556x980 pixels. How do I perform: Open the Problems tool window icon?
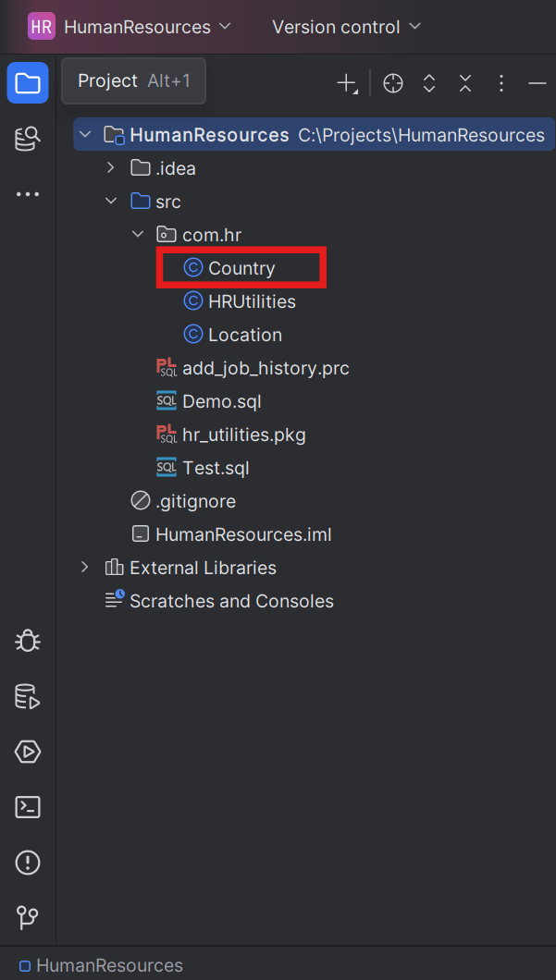pos(27,863)
